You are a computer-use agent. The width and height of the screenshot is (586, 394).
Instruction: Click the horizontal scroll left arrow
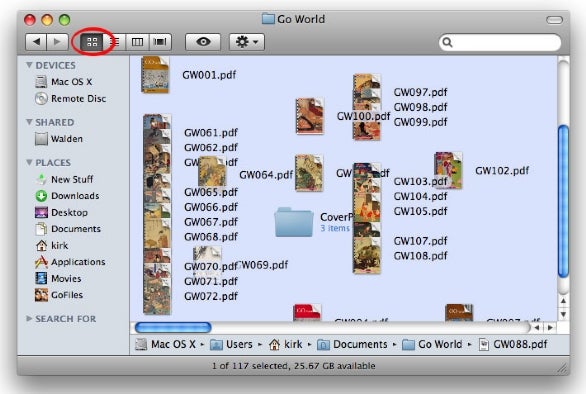coord(537,327)
